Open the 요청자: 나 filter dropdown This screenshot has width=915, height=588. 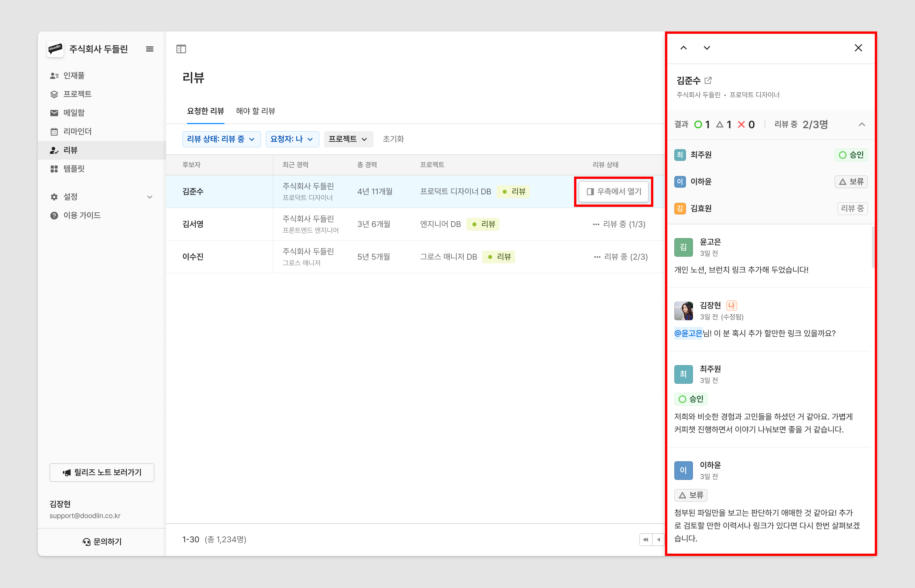coord(292,139)
